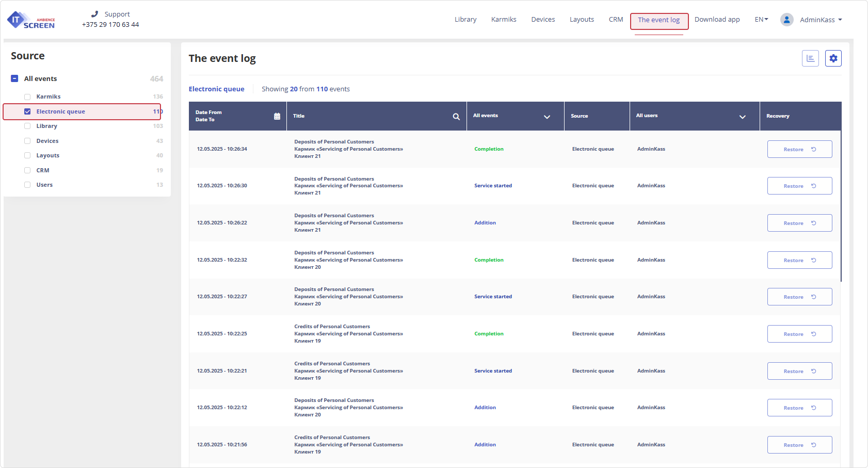868x468 pixels.
Task: Open the Devices menu item
Action: [x=543, y=20]
